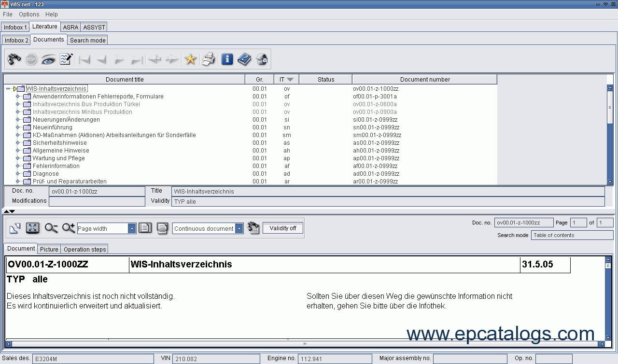Open the blue info icon

coord(227,59)
